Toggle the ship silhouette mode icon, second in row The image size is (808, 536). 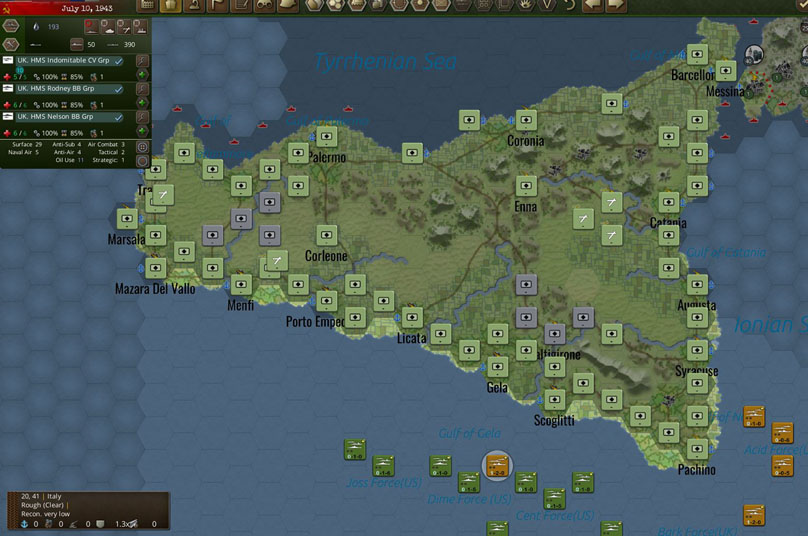[x=108, y=27]
